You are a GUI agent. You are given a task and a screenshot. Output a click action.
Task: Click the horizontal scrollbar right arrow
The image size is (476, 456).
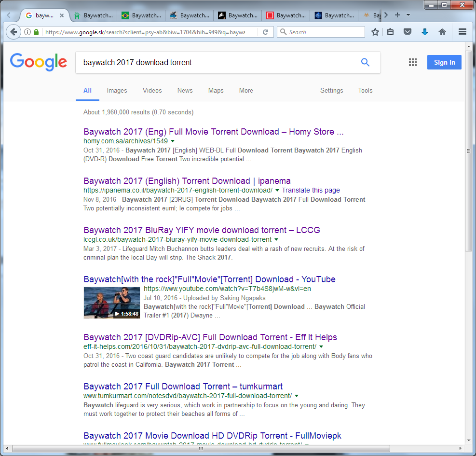460,448
